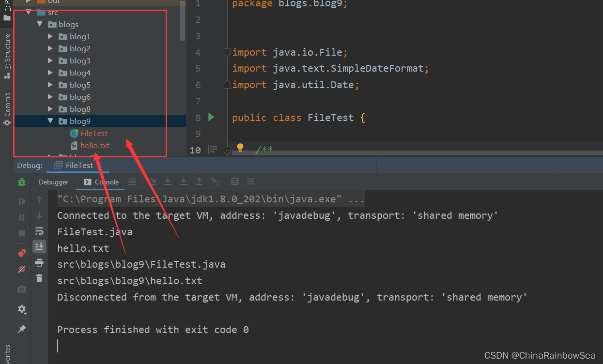Click the project tree vertical scrollbar
The height and width of the screenshot is (364, 603).
(x=183, y=20)
